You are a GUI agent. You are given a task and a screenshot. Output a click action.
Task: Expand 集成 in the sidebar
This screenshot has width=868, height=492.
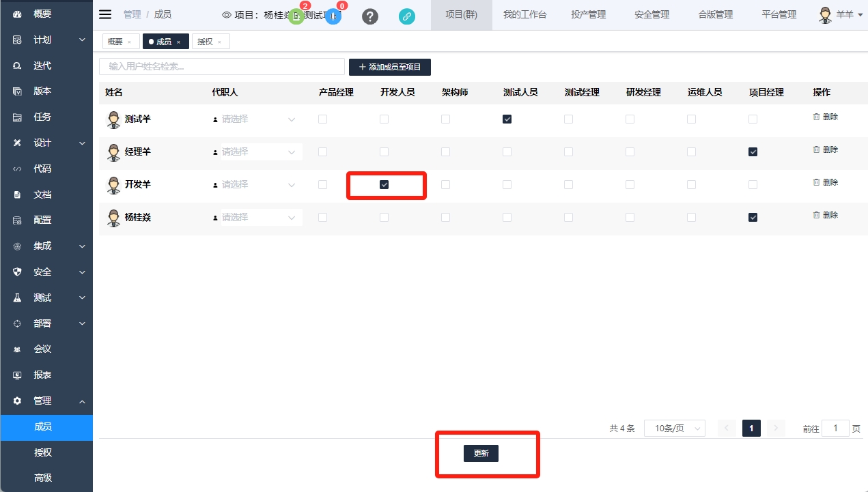click(46, 246)
